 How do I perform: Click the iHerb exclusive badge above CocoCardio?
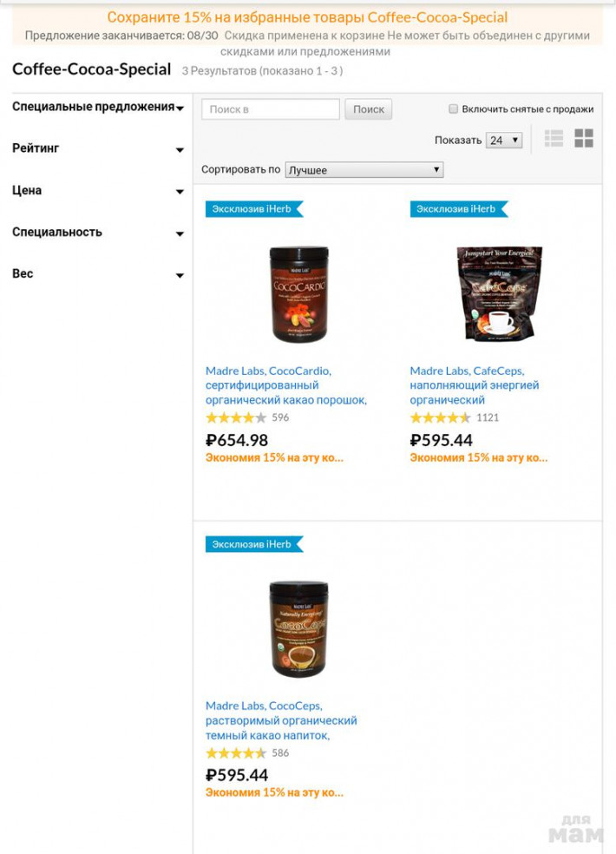click(254, 209)
